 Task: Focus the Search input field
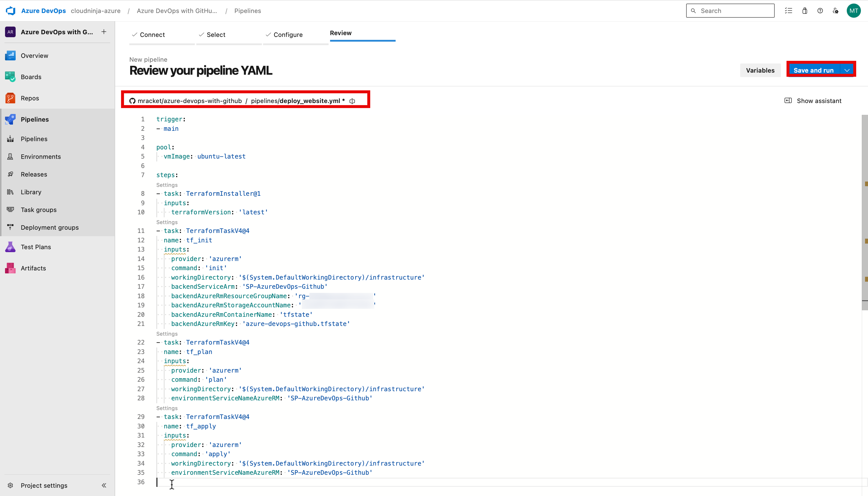pos(730,11)
